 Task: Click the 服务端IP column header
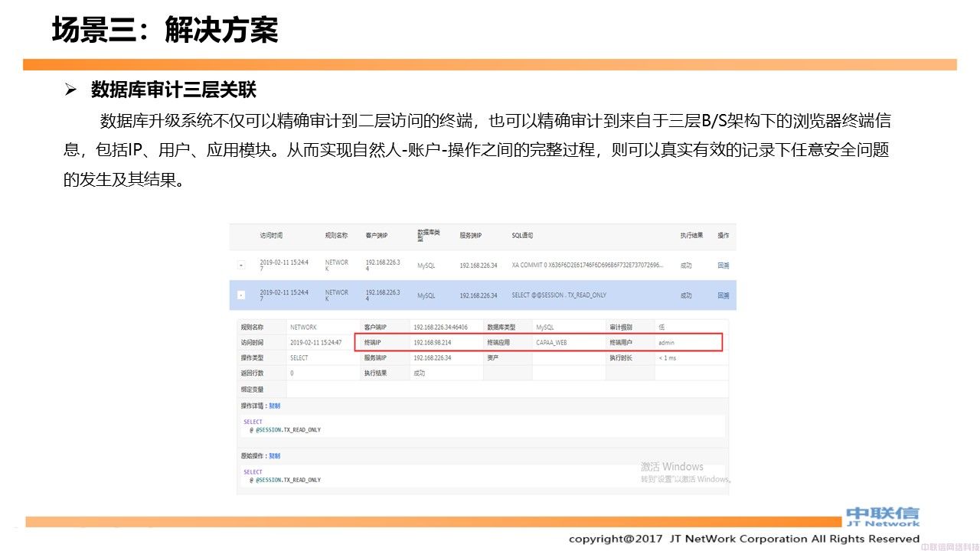pos(471,236)
